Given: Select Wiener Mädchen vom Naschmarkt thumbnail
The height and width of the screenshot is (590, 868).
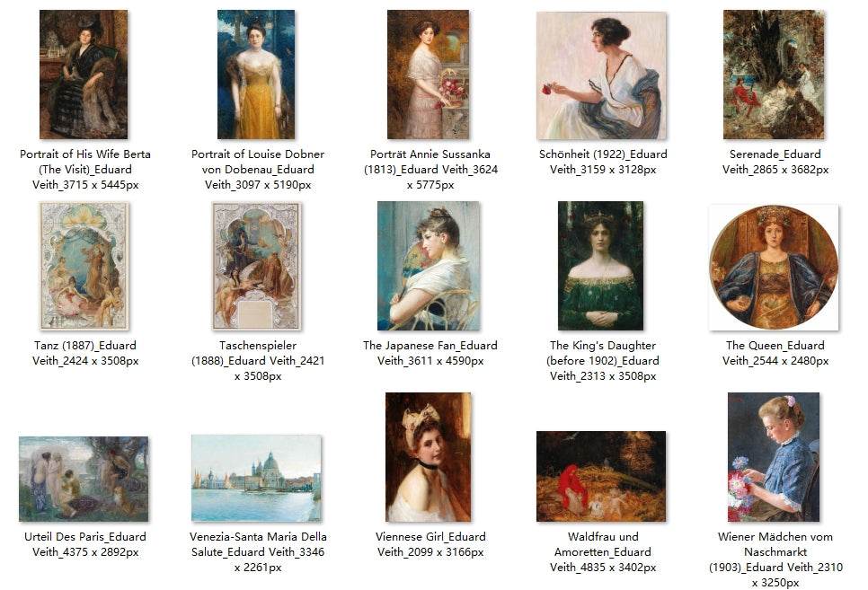Looking at the screenshot, I should (x=774, y=457).
